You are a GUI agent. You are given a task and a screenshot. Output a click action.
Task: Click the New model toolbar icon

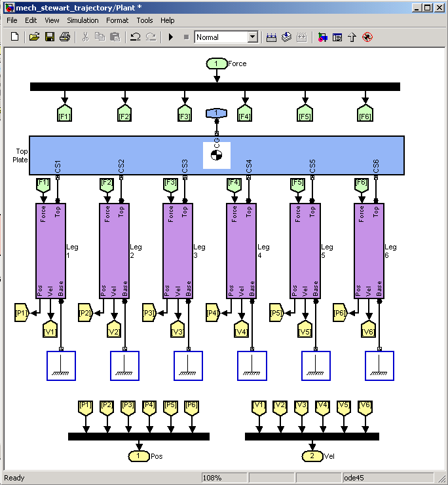(x=14, y=37)
